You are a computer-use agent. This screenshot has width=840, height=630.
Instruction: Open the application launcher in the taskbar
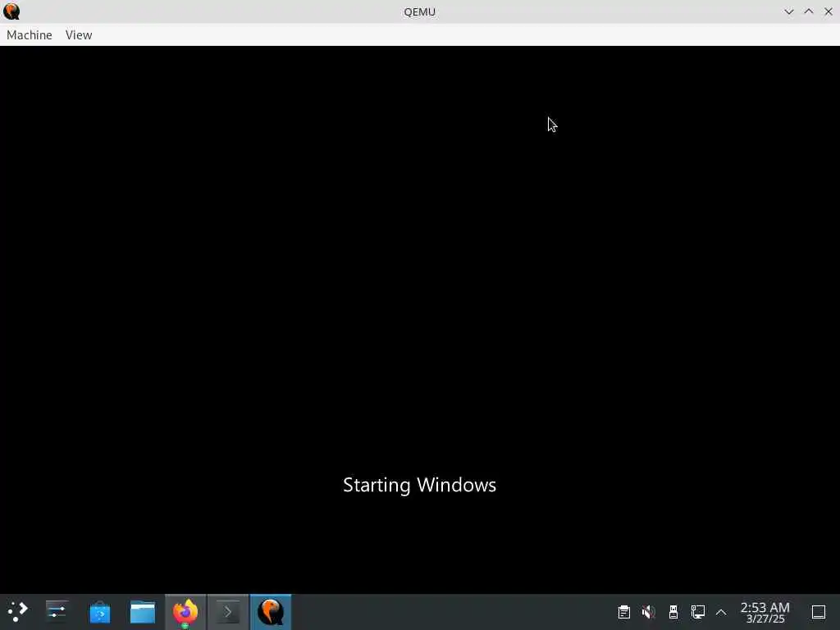click(x=17, y=612)
